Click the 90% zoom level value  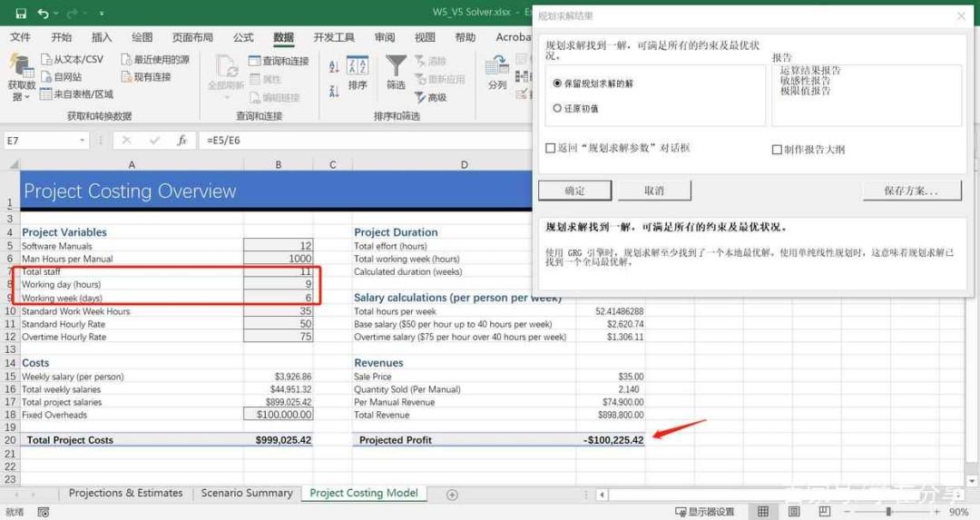(x=959, y=512)
